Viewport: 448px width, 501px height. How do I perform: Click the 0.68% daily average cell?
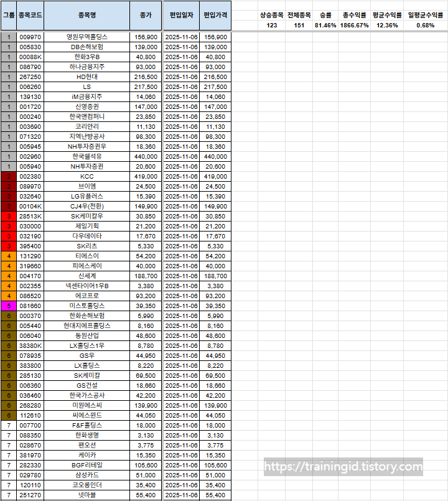tap(426, 26)
